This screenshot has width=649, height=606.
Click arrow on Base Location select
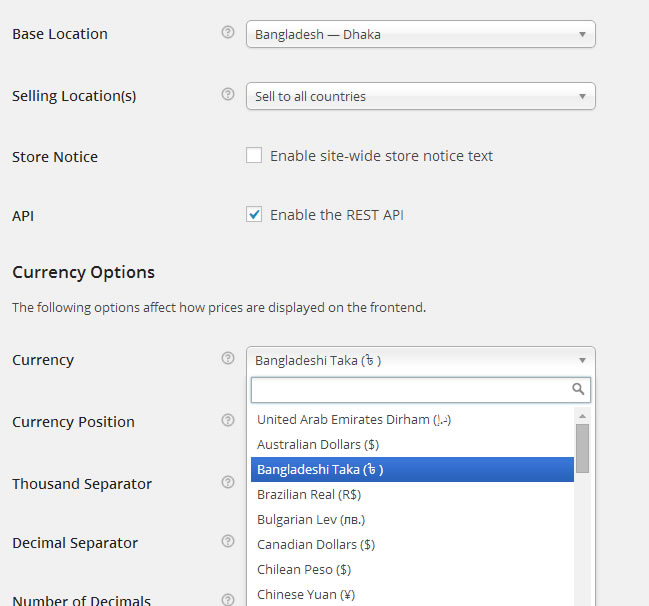(x=582, y=34)
